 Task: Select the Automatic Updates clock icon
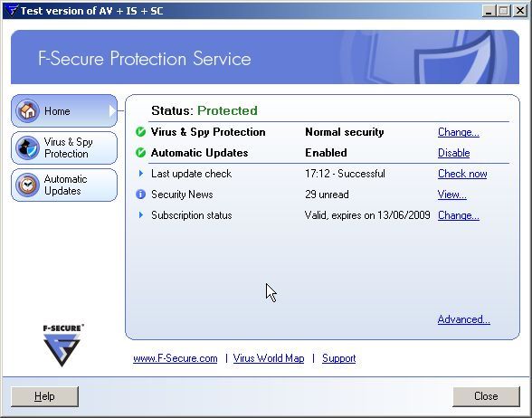(28, 185)
